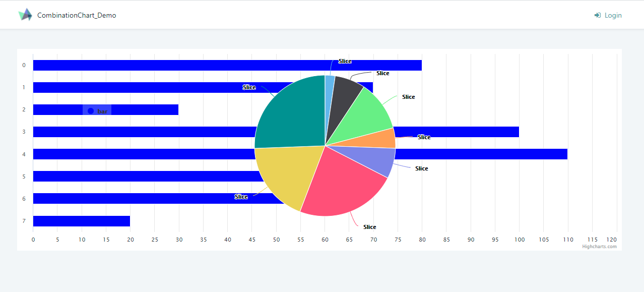This screenshot has height=292, width=644.
Task: Click the Slice label pointing to the green wedge
Action: [408, 97]
